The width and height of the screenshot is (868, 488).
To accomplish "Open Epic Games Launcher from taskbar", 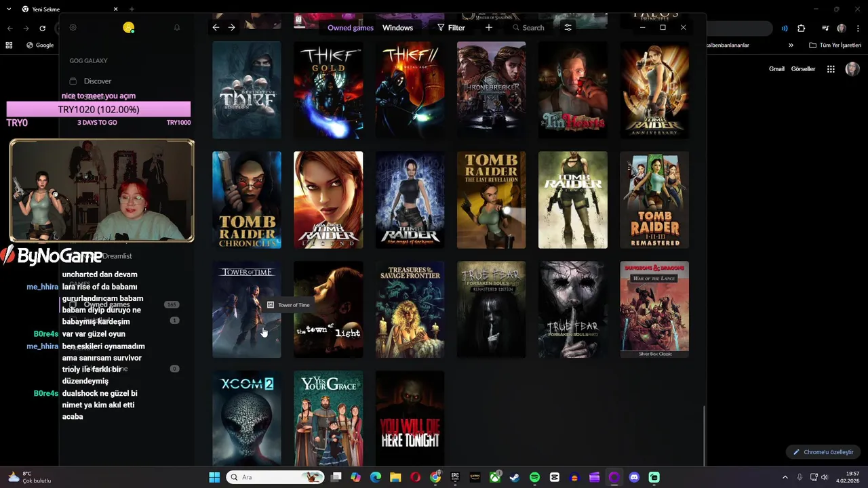I will (455, 477).
